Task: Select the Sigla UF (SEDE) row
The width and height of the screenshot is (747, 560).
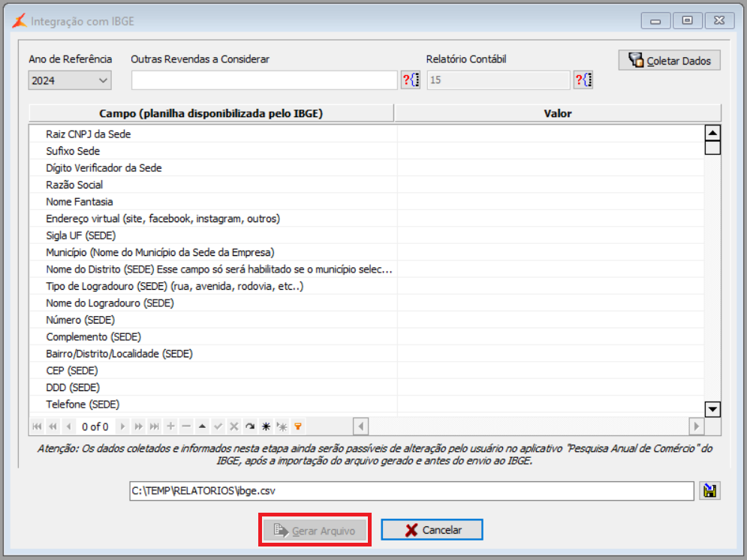Action: (366, 235)
